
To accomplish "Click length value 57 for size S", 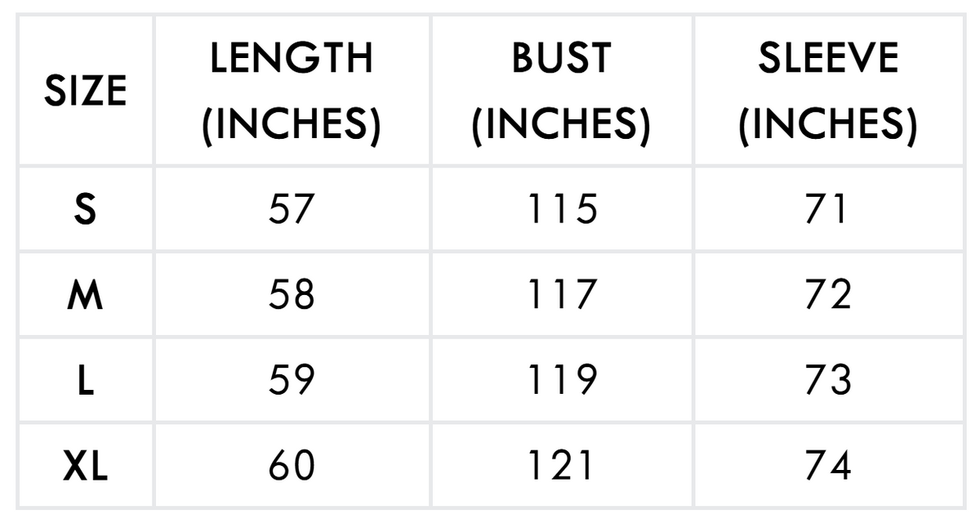I will coord(292,209).
